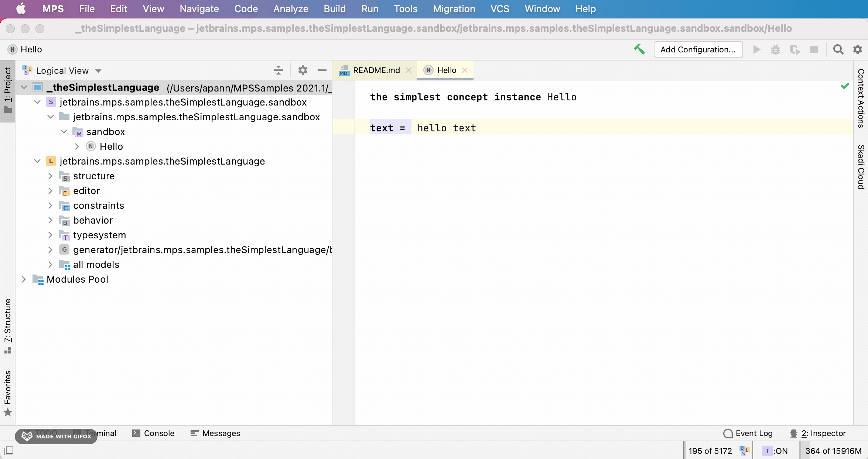Collapse the _theSimplestLanguage project node
The height and width of the screenshot is (459, 868).
tap(24, 87)
